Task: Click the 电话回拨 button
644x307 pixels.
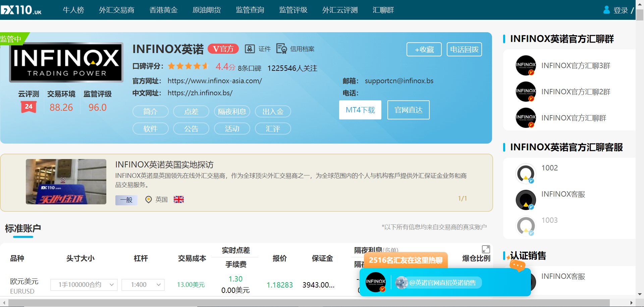Action: tap(464, 49)
